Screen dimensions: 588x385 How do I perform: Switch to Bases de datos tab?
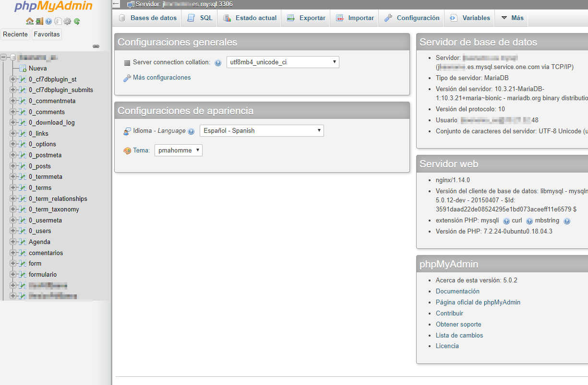[x=148, y=18]
